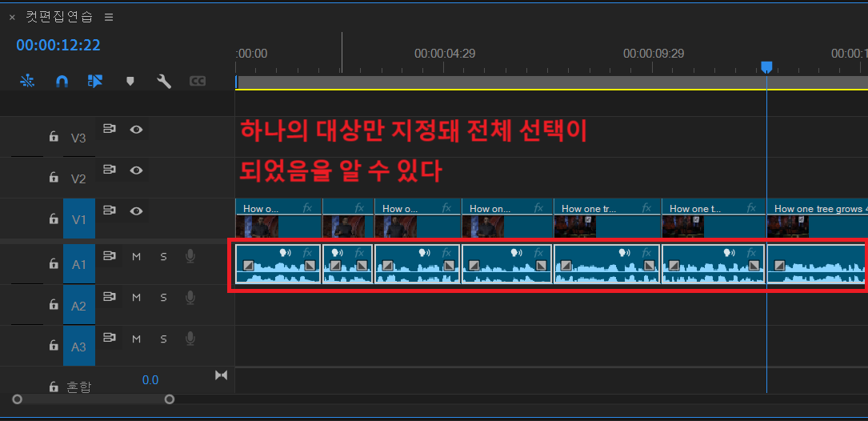Toggle A2 track targeting
This screenshot has height=421, width=868.
[x=79, y=306]
